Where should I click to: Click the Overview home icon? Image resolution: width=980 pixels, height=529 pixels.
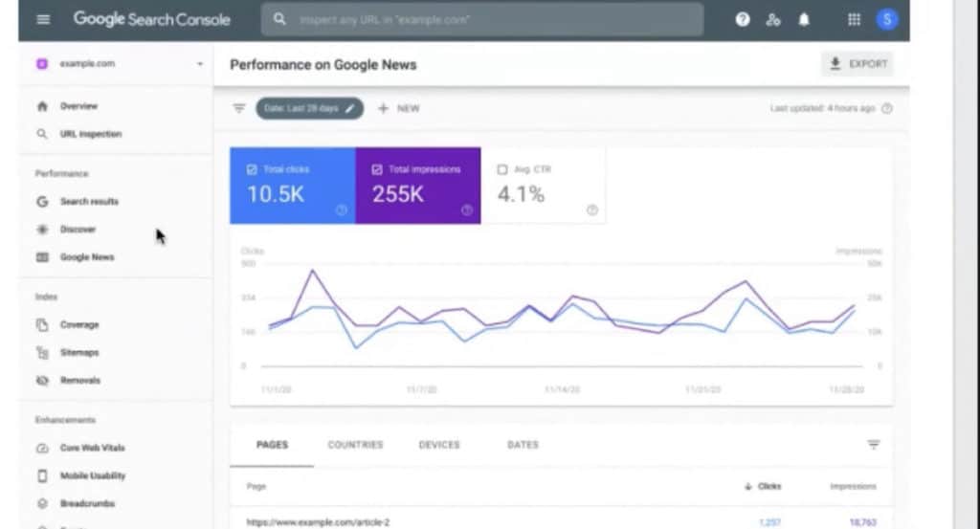[x=42, y=106]
